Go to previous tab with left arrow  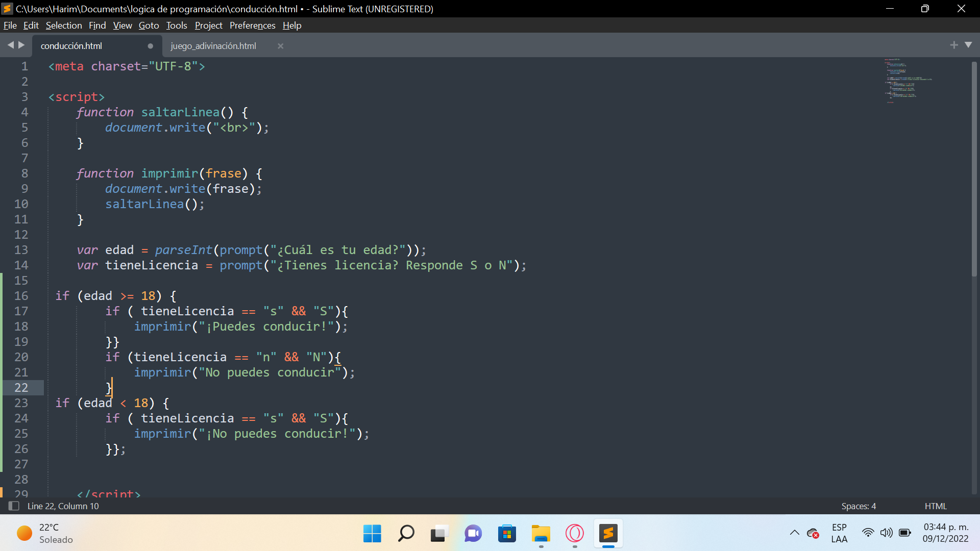pyautogui.click(x=10, y=45)
